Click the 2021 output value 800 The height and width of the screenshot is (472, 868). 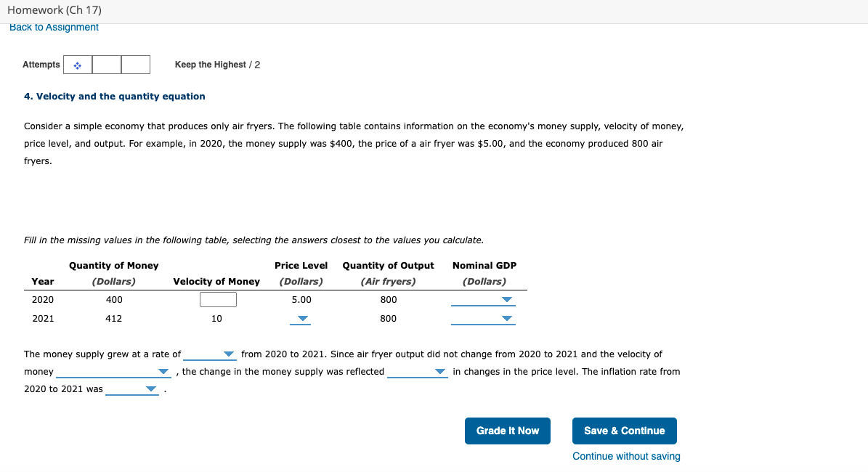tap(388, 318)
